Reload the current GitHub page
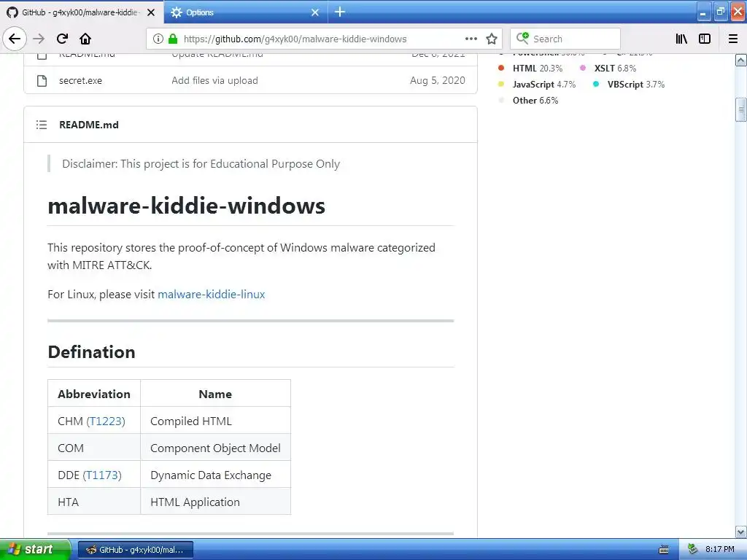747x560 pixels. 63,39
